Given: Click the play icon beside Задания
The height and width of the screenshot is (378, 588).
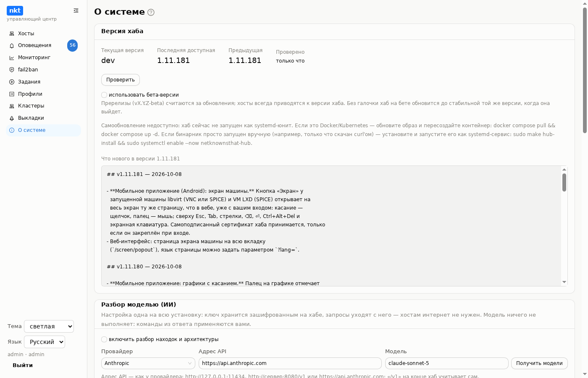Looking at the screenshot, I should point(12,82).
